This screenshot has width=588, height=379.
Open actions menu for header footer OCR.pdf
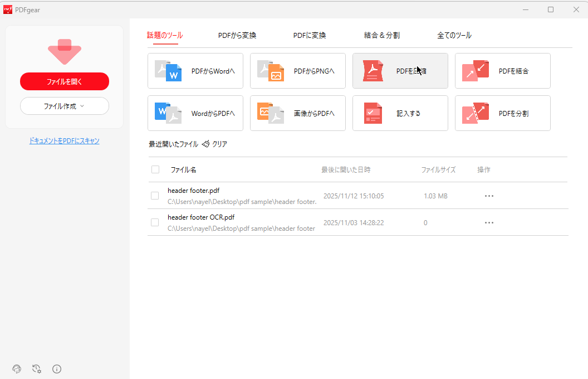pos(489,222)
